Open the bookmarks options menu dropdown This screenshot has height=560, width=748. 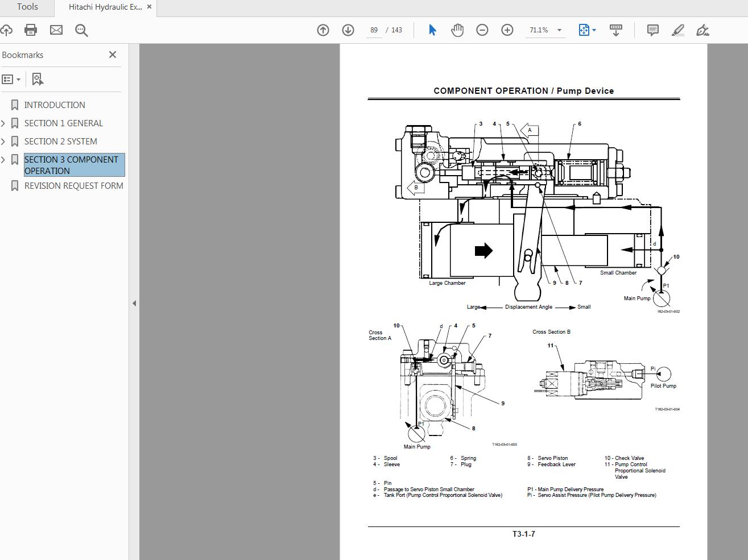tap(11, 80)
